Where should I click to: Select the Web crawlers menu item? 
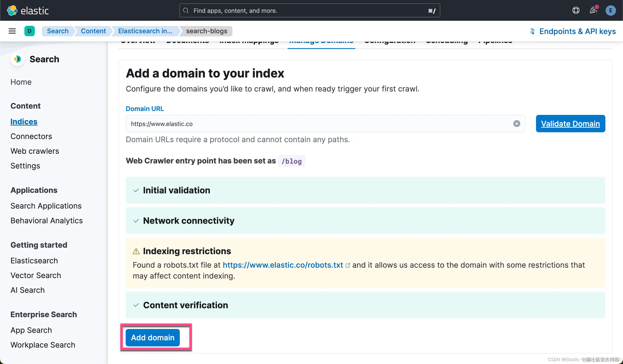click(35, 151)
